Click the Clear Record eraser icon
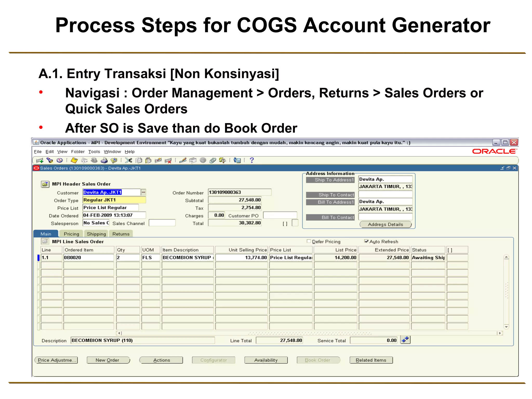 tap(158, 161)
